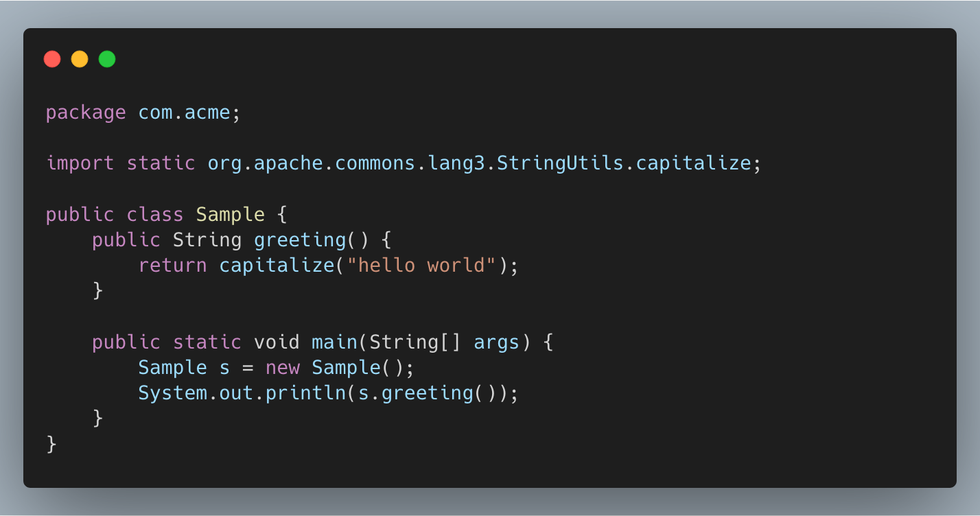Click the "args" parameter name
This screenshot has width=980, height=516.
(x=497, y=342)
